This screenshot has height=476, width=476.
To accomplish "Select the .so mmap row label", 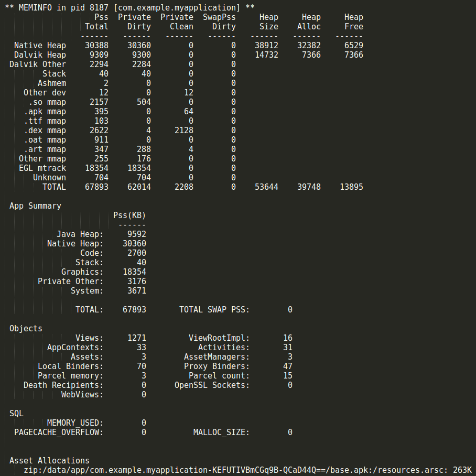I will tap(47, 102).
